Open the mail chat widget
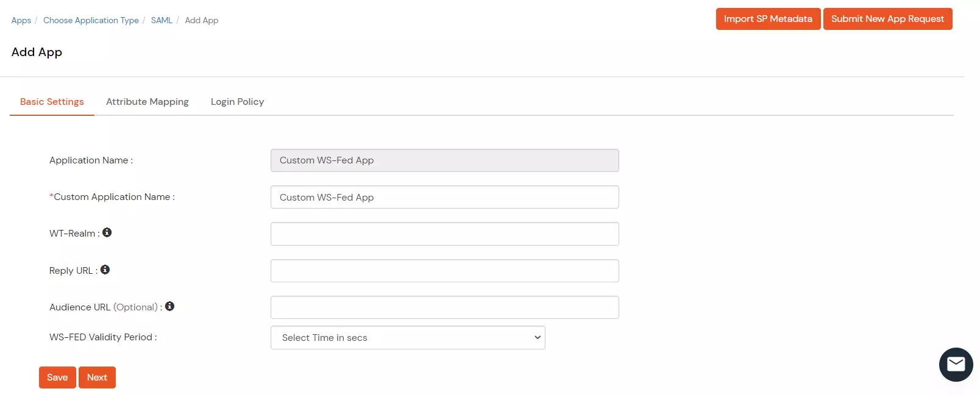 [956, 365]
